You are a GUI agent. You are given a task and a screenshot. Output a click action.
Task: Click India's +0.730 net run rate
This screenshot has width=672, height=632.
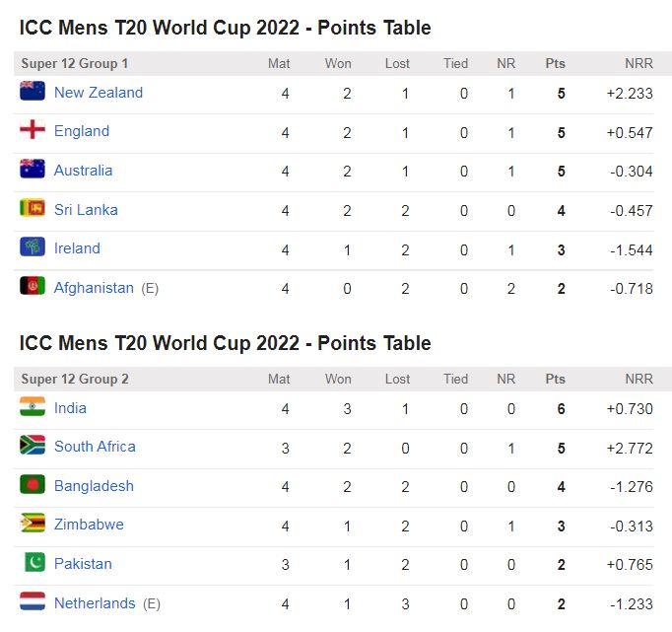[630, 408]
